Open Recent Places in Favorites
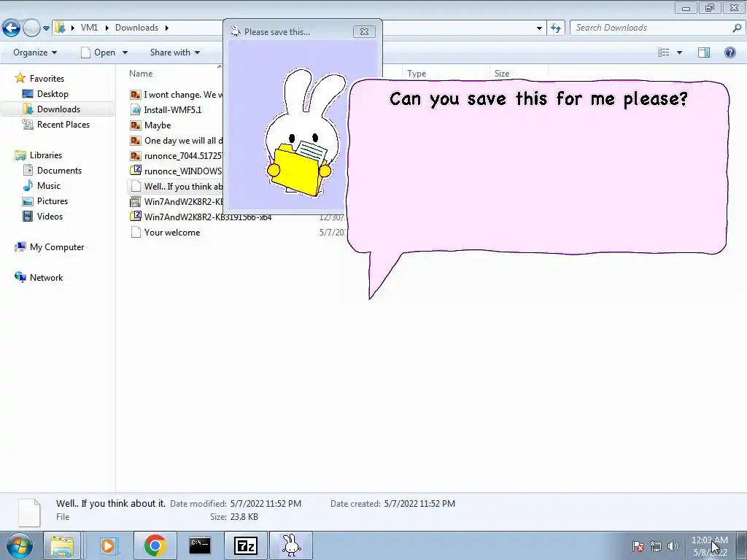 63,124
